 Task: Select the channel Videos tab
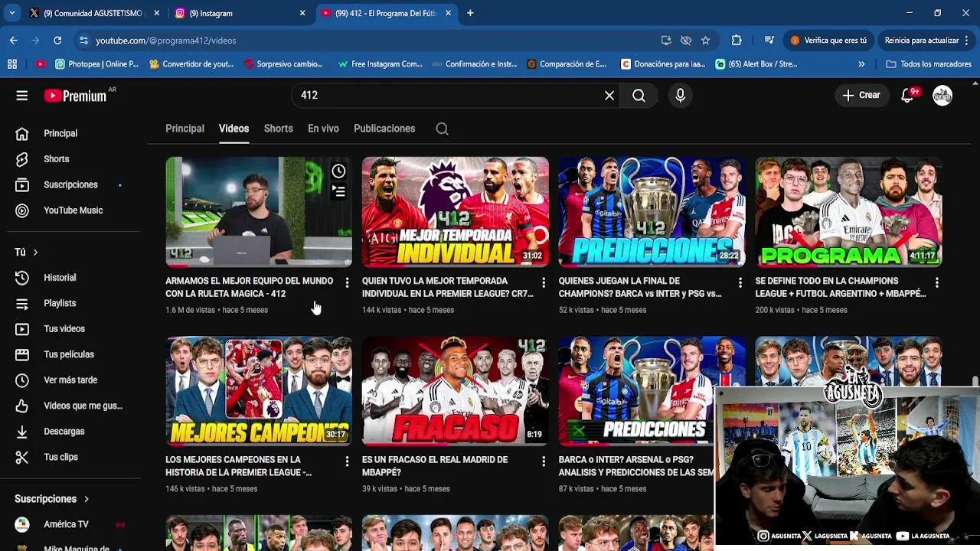pos(234,129)
